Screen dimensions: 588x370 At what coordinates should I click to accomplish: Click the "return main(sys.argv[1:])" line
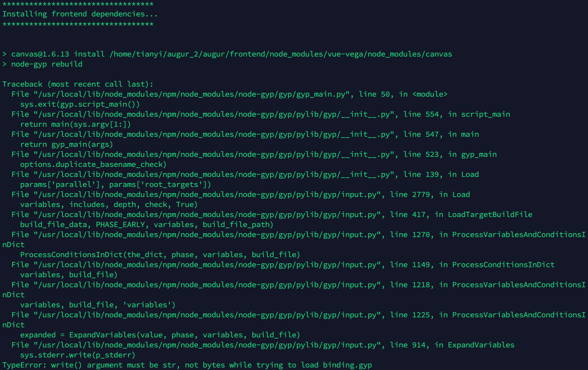point(75,125)
